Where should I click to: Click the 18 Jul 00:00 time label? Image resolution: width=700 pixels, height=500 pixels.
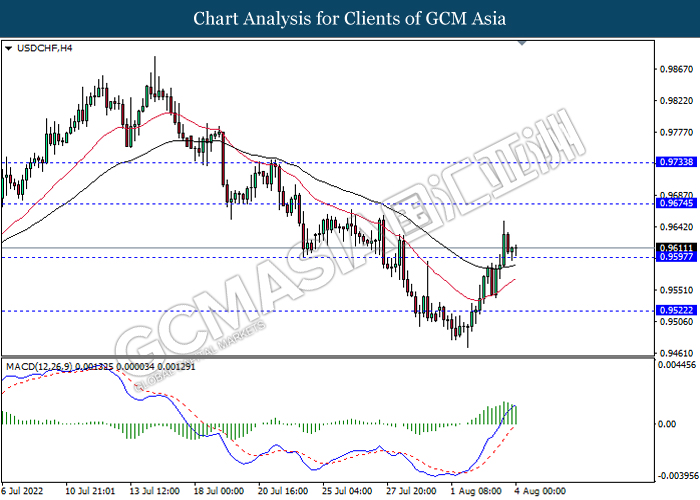219,491
